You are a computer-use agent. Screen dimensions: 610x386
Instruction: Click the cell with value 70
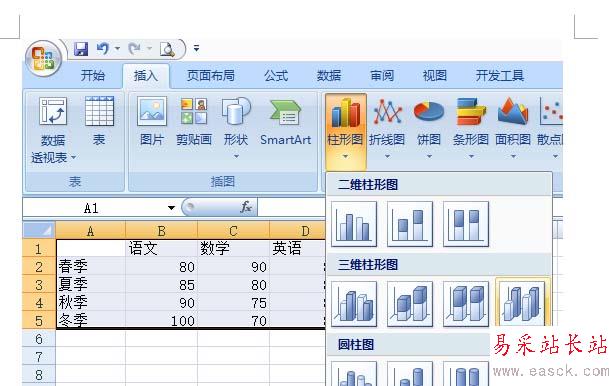pos(233,320)
